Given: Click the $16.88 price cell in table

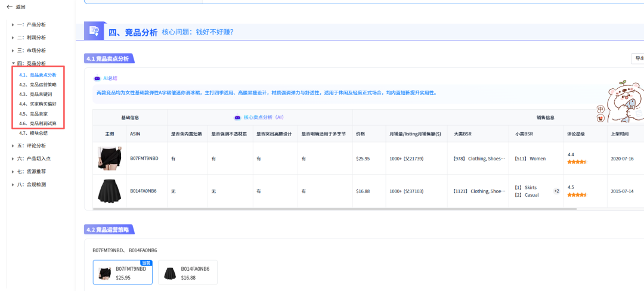Looking at the screenshot, I should [x=363, y=191].
